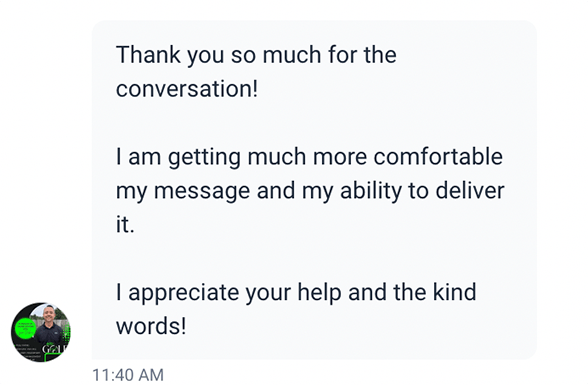Click the final word "words!"
Screen dimensions: 588x385
click(x=151, y=326)
